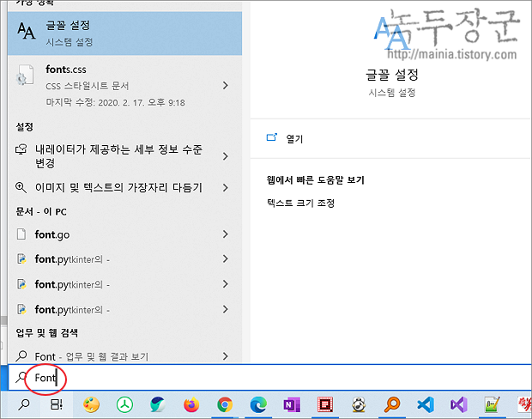The image size is (532, 419).
Task: Open Naver Whale browser from taskbar
Action: tap(157, 404)
